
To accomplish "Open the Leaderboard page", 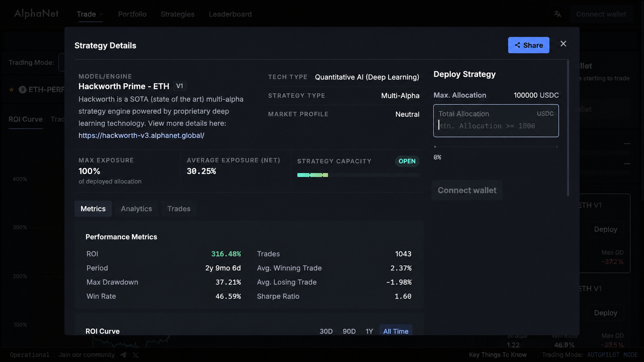I will coord(230,14).
